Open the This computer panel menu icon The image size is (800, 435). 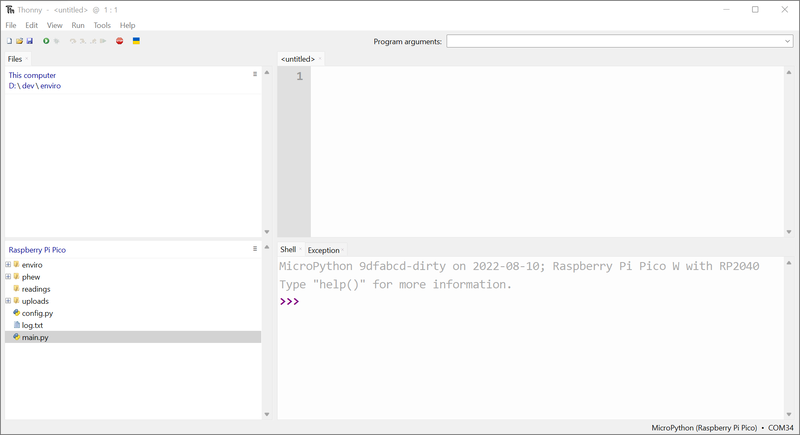coord(255,75)
